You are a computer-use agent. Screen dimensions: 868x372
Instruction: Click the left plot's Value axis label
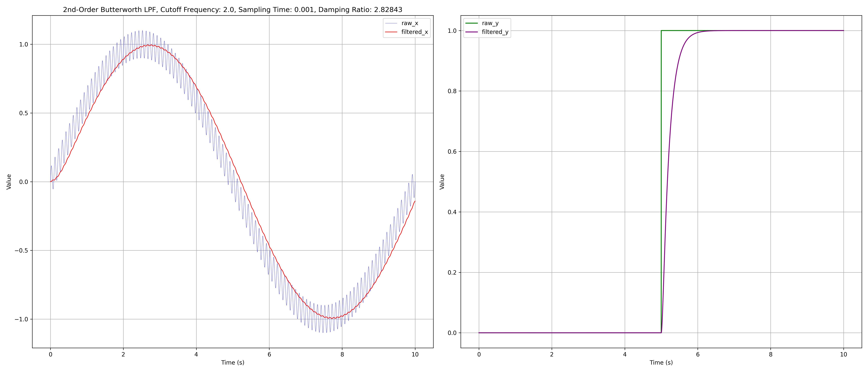pos(9,182)
